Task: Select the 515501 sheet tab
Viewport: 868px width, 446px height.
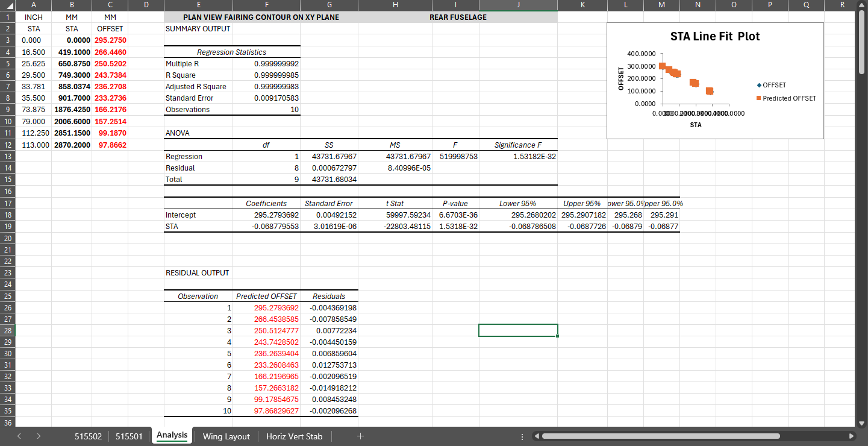Action: coord(129,436)
